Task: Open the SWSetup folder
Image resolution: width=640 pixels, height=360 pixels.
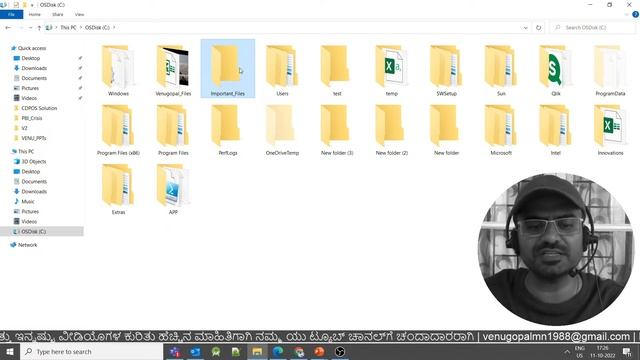Action: (x=446, y=69)
